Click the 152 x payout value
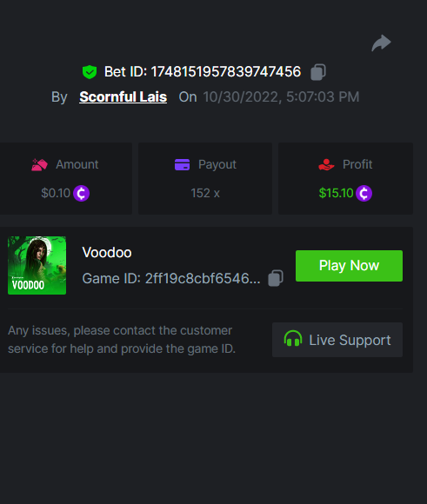 click(x=205, y=193)
